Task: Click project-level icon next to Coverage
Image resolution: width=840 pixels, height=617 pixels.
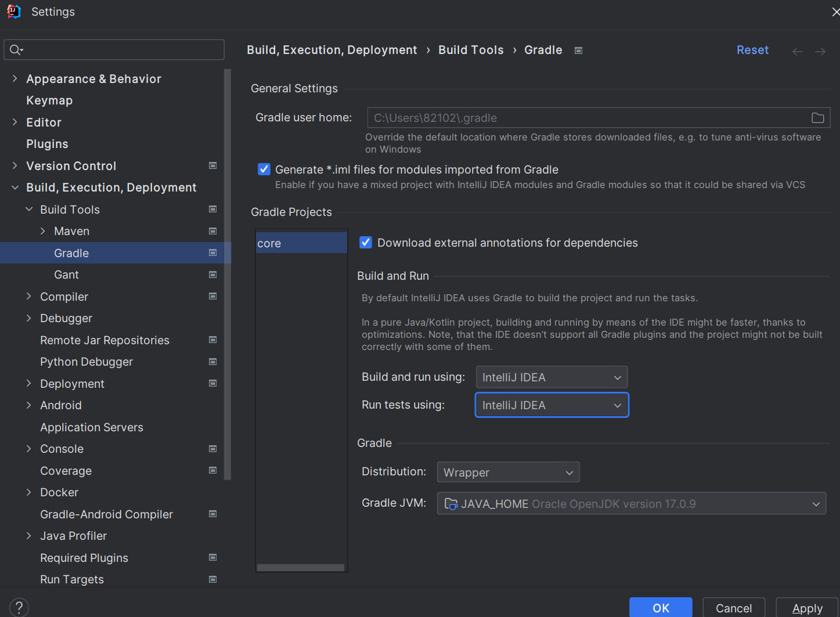Action: click(213, 470)
